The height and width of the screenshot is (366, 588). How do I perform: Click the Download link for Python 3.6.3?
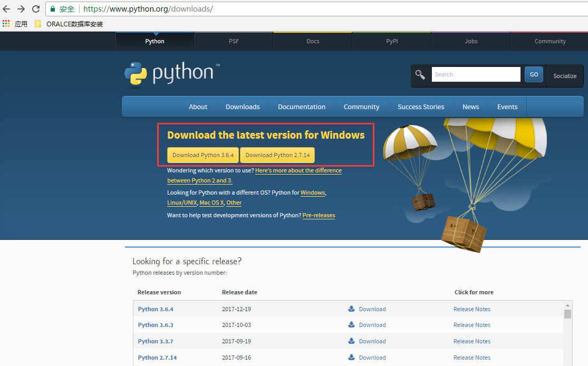[372, 325]
